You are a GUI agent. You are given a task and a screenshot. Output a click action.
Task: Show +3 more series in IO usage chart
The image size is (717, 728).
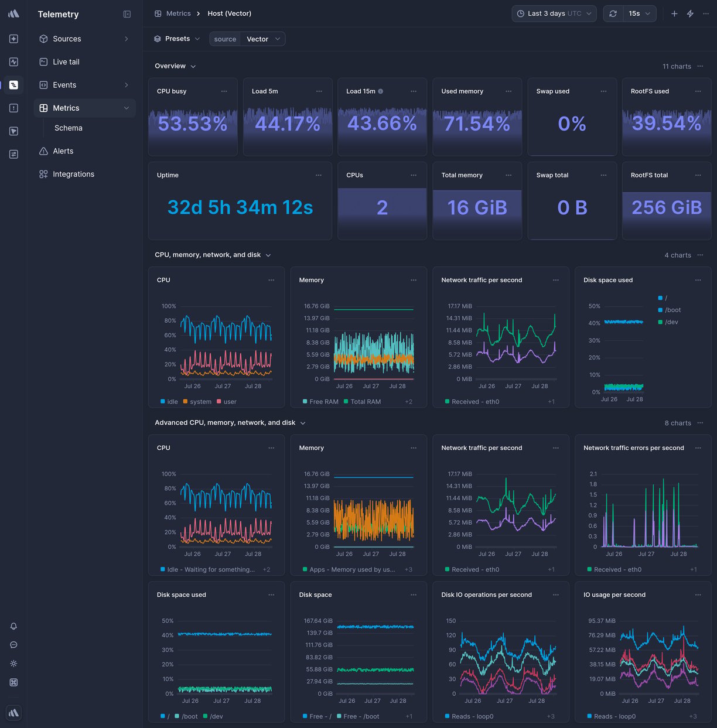pyautogui.click(x=693, y=716)
